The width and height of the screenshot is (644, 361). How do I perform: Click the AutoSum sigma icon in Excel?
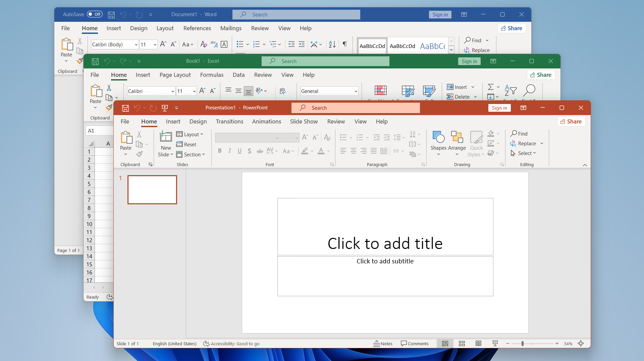(491, 87)
